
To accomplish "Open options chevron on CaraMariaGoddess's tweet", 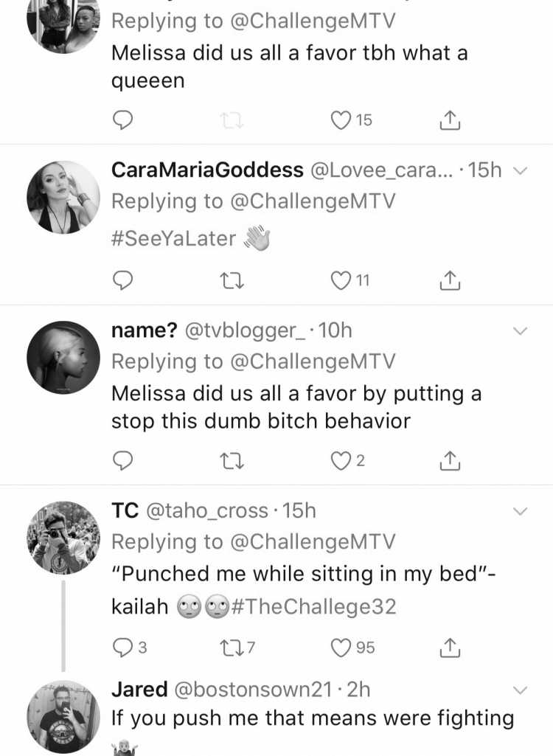I will coord(521,170).
